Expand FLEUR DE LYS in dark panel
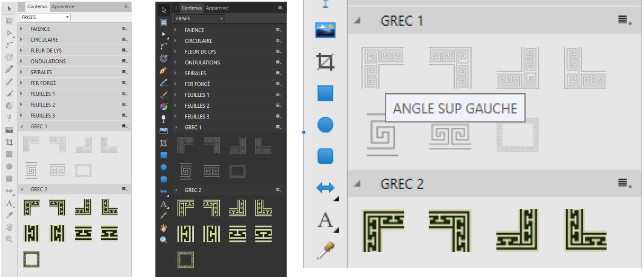The width and height of the screenshot is (644, 277). (x=176, y=52)
